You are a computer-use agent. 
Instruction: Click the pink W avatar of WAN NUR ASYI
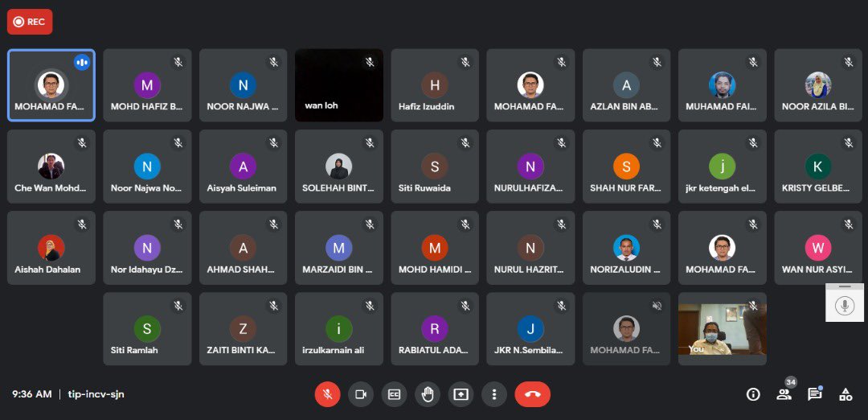pos(817,248)
